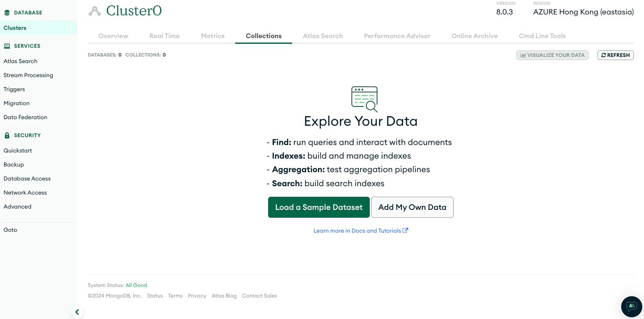The height and width of the screenshot is (319, 644).
Task: Click the Database stack icon in sidebar
Action: pyautogui.click(x=7, y=13)
